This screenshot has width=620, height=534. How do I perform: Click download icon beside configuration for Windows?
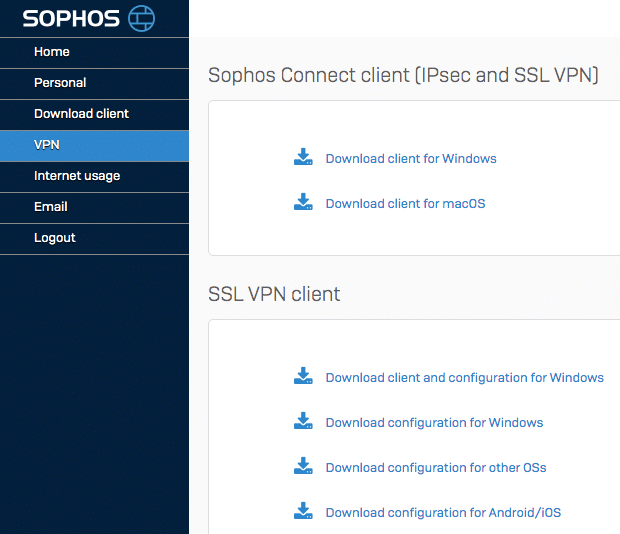coord(303,421)
